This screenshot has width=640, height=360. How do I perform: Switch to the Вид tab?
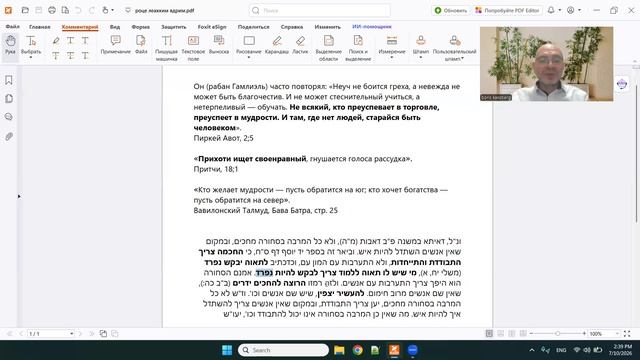tap(115, 27)
